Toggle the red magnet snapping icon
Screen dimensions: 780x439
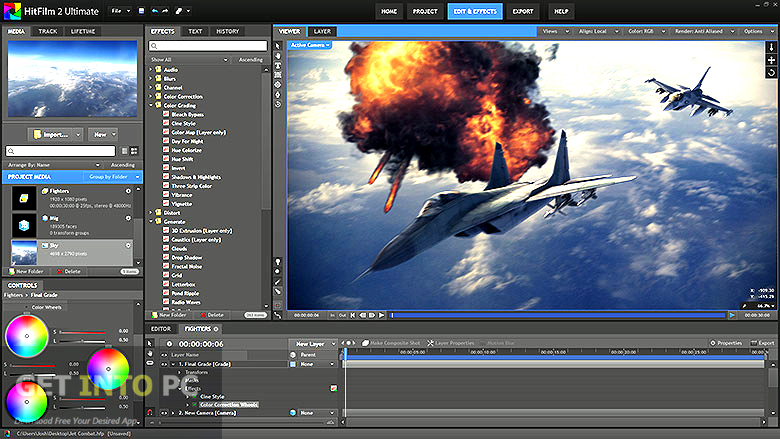[x=150, y=413]
